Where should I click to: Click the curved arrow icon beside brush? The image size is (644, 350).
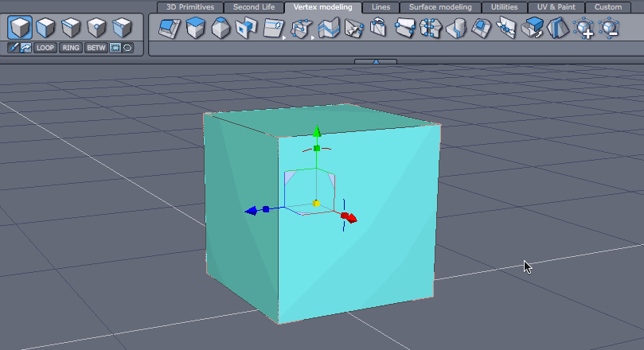[26, 48]
